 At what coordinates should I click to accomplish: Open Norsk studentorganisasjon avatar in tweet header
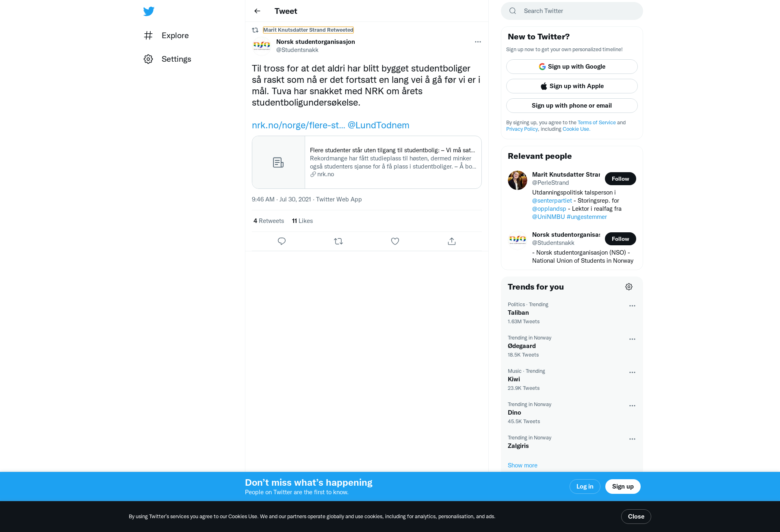262,45
